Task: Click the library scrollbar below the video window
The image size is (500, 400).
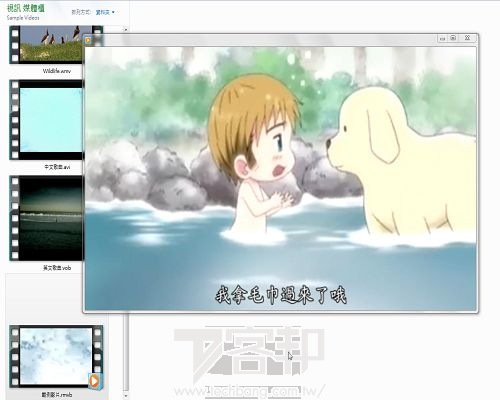Action: click(126, 352)
